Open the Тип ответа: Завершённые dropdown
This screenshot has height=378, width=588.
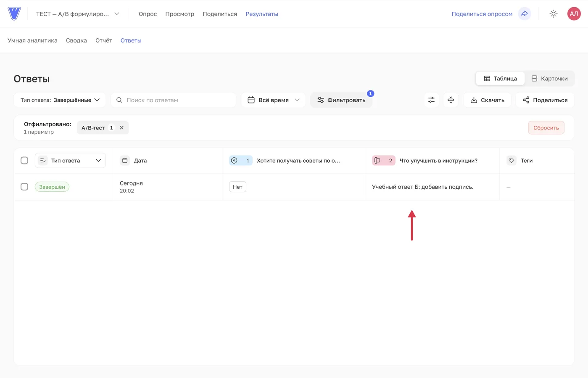coord(60,100)
